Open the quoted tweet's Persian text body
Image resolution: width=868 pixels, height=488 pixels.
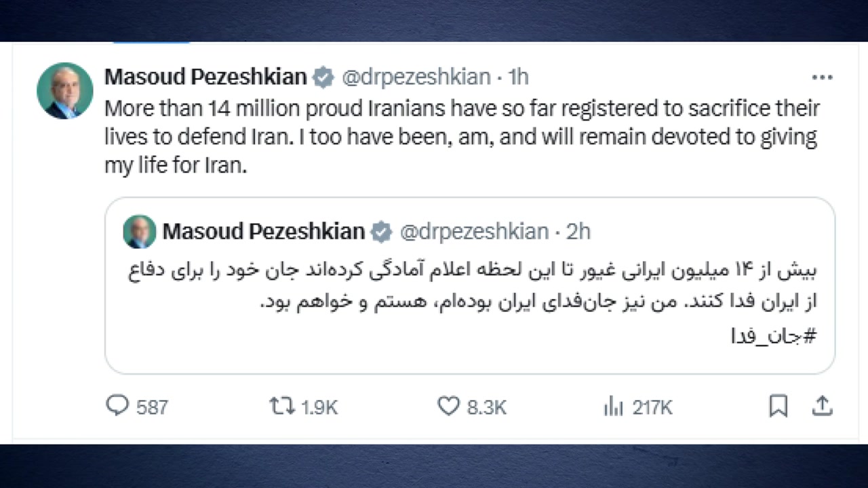pyautogui.click(x=475, y=286)
